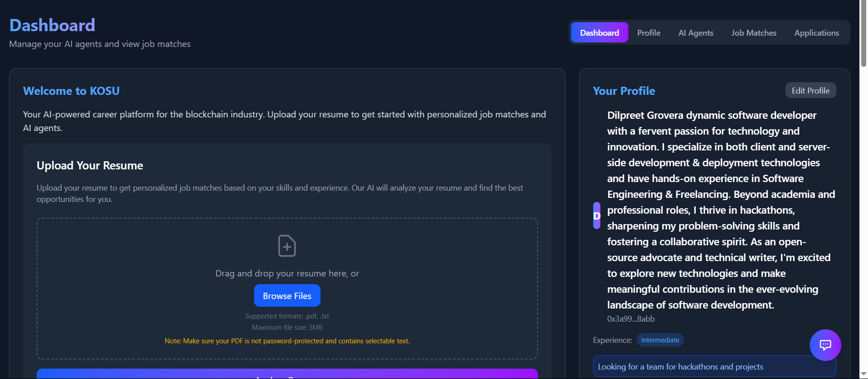Image resolution: width=868 pixels, height=379 pixels.
Task: Open the Job Matches tab
Action: pyautogui.click(x=754, y=33)
